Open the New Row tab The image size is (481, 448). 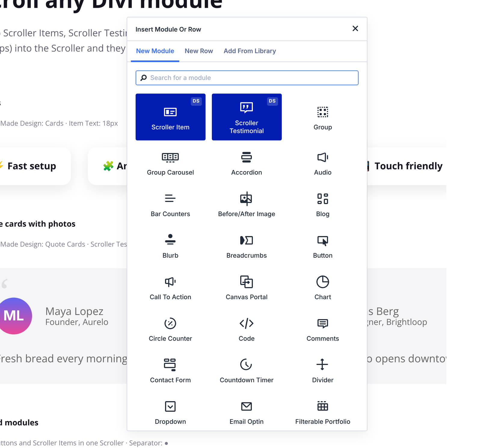(199, 51)
